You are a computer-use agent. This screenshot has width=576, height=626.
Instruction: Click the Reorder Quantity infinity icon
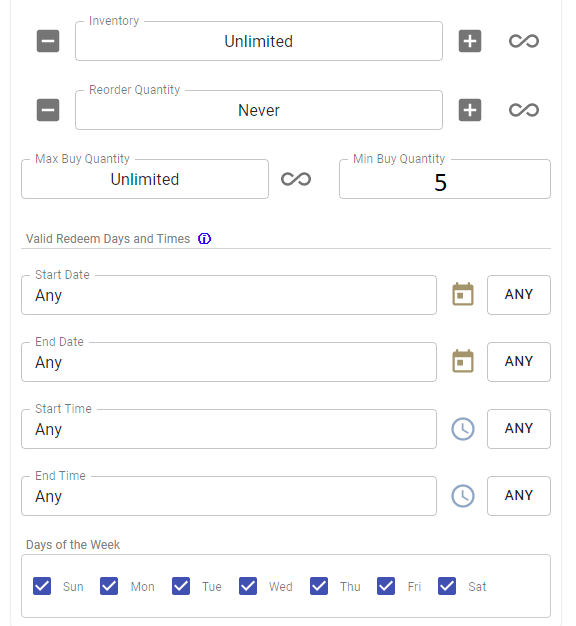click(524, 110)
